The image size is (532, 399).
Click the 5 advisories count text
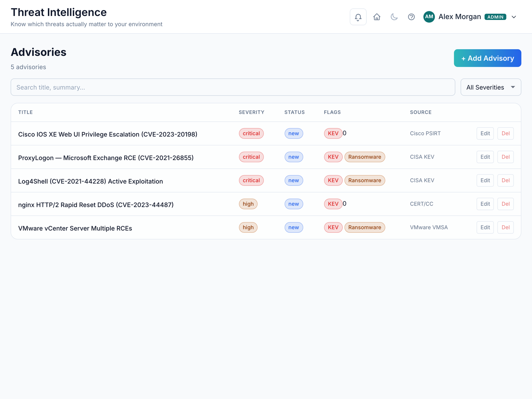coord(29,67)
